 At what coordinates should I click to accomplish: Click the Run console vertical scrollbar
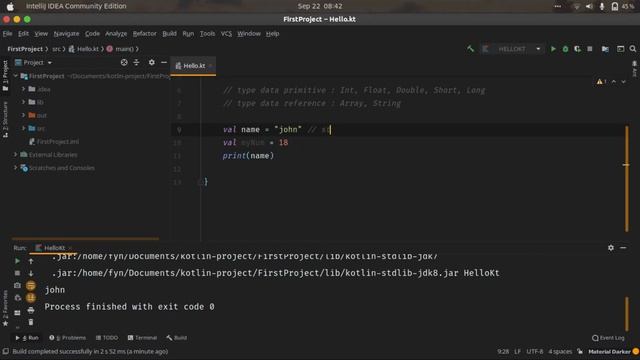point(627,314)
